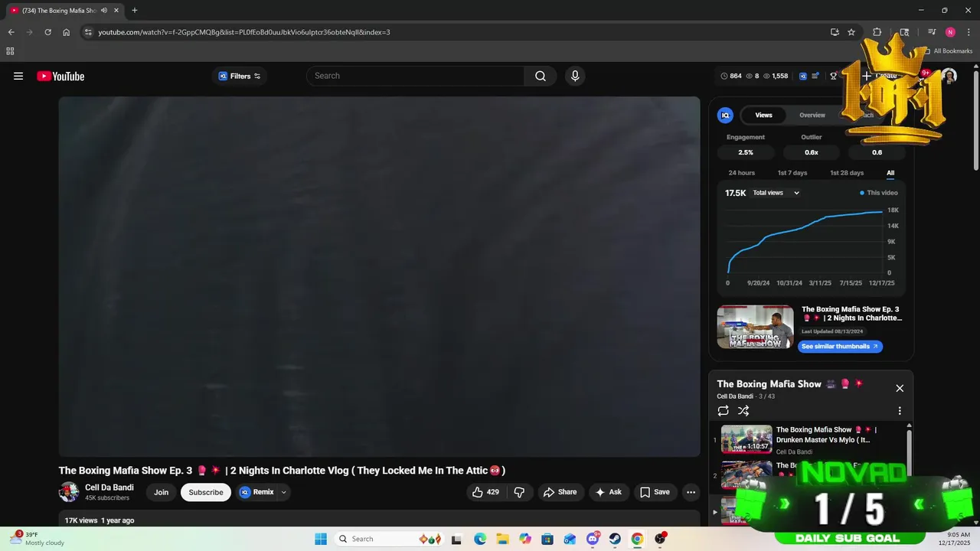Dislike the video with thumbs down

pyautogui.click(x=519, y=492)
